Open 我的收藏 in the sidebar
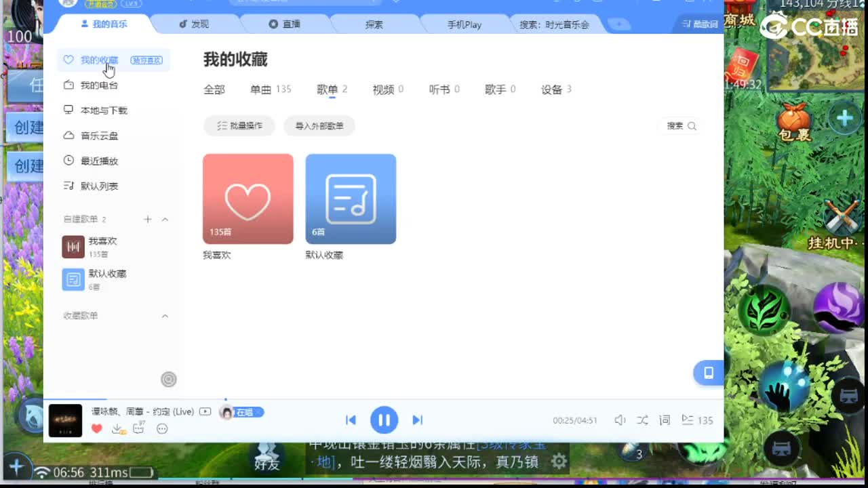The height and width of the screenshot is (488, 868). tap(99, 60)
